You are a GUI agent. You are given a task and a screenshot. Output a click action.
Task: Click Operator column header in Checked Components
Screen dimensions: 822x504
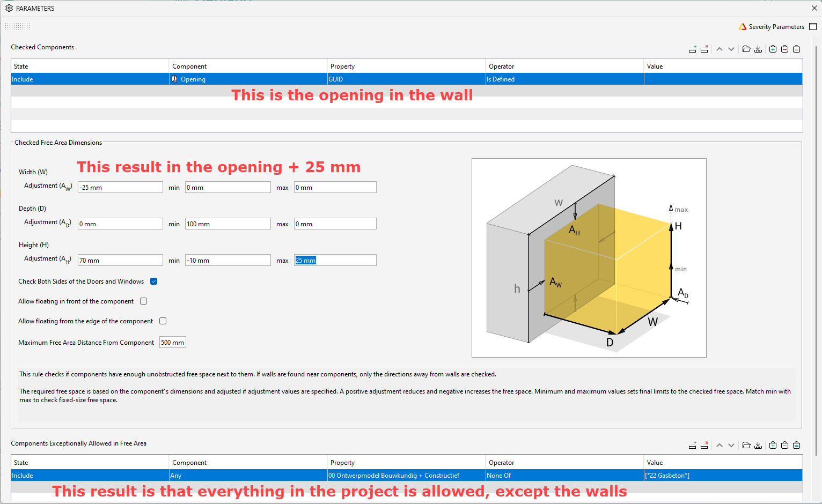pyautogui.click(x=565, y=66)
